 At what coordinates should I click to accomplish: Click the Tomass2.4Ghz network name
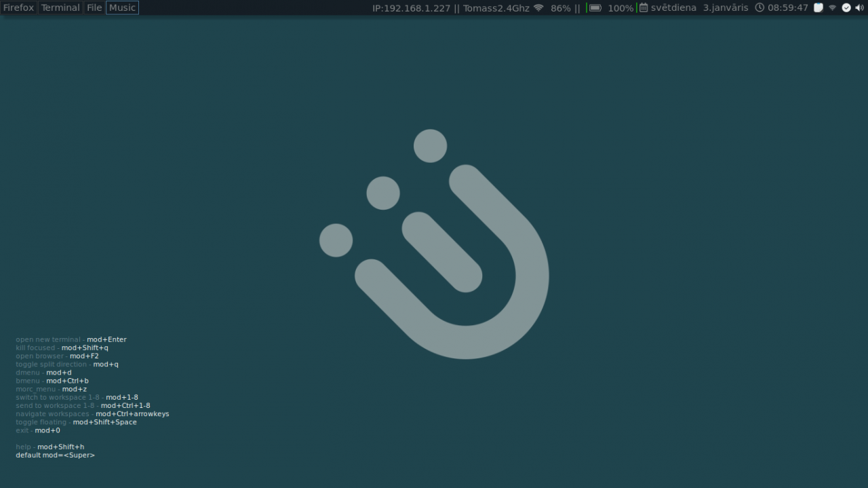tap(496, 8)
